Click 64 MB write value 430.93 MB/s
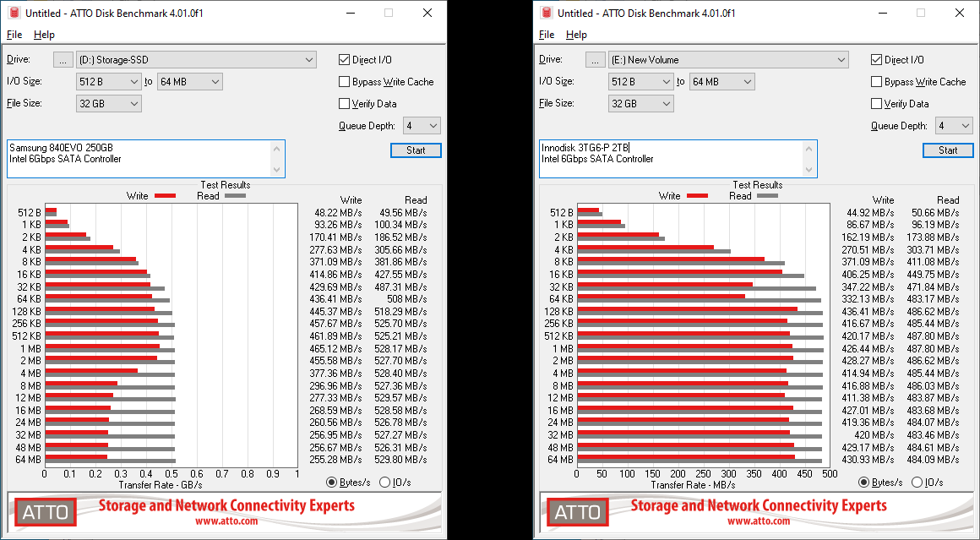Viewport: 980px width, 540px height. (x=868, y=460)
